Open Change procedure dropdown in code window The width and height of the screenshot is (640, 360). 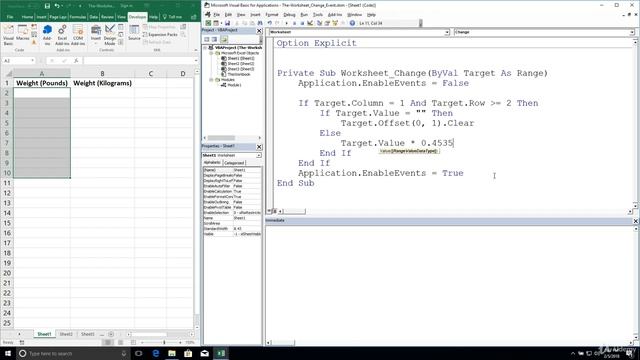click(x=631, y=32)
